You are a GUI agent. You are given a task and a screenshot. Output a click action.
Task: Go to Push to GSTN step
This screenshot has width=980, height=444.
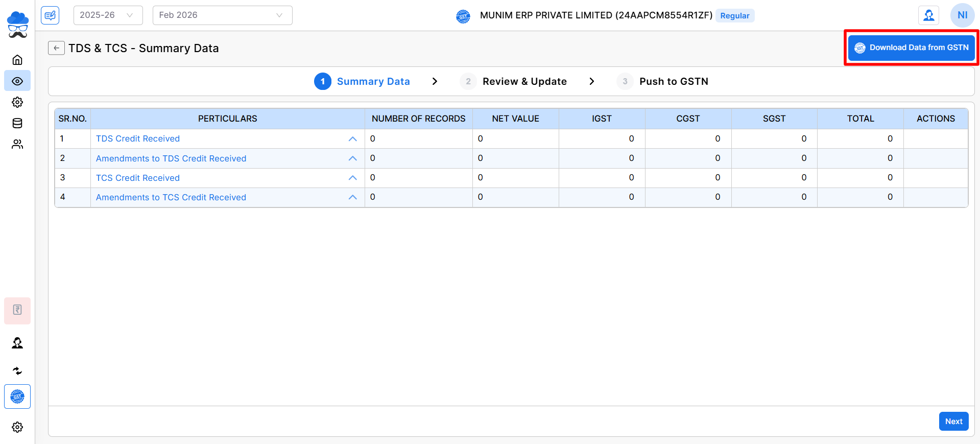(x=673, y=82)
